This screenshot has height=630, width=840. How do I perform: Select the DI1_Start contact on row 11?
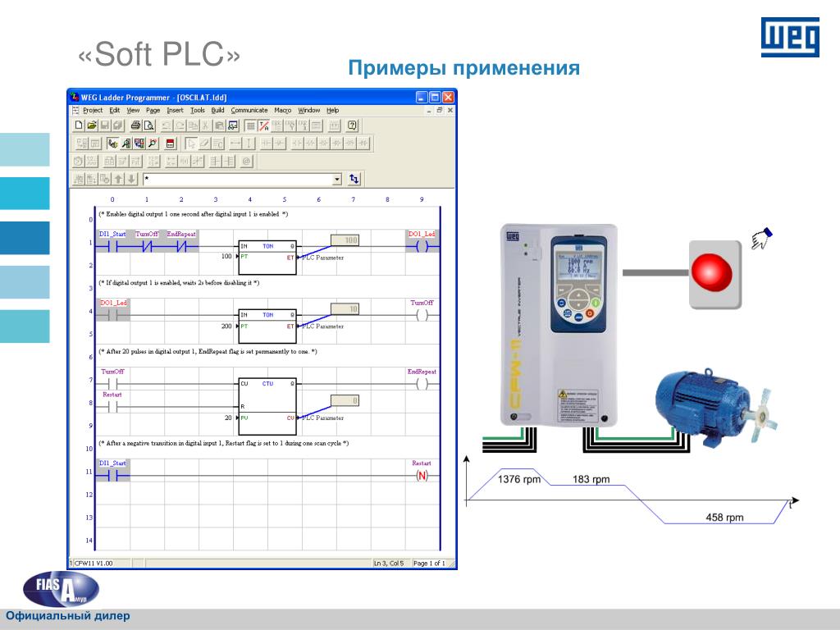[x=112, y=475]
